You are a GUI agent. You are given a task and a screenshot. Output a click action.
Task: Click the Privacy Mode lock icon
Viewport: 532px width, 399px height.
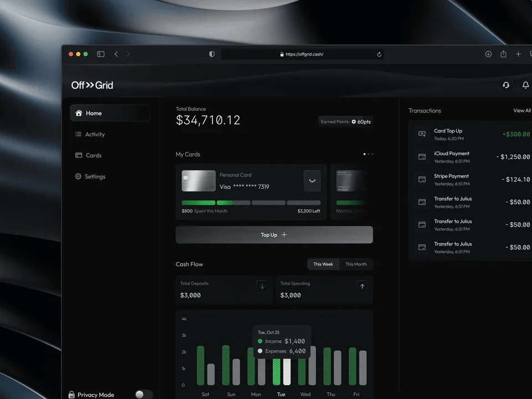click(x=71, y=394)
